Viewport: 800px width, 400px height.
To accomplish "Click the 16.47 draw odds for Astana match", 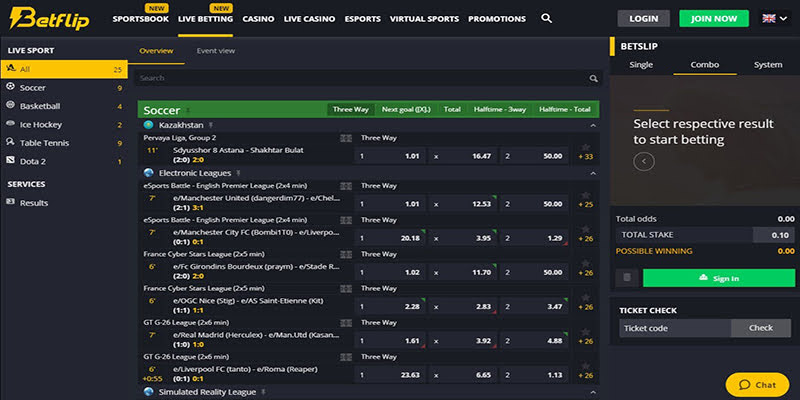I will click(x=466, y=156).
